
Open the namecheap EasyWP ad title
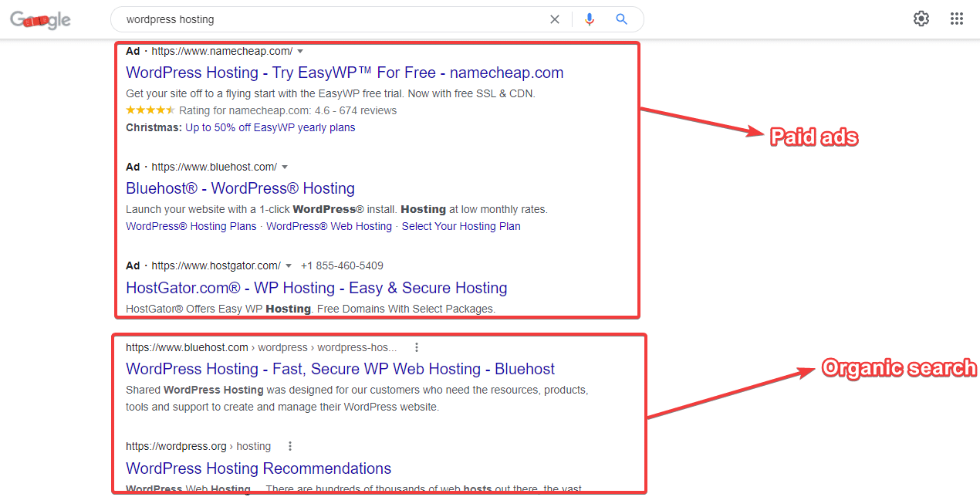(344, 73)
